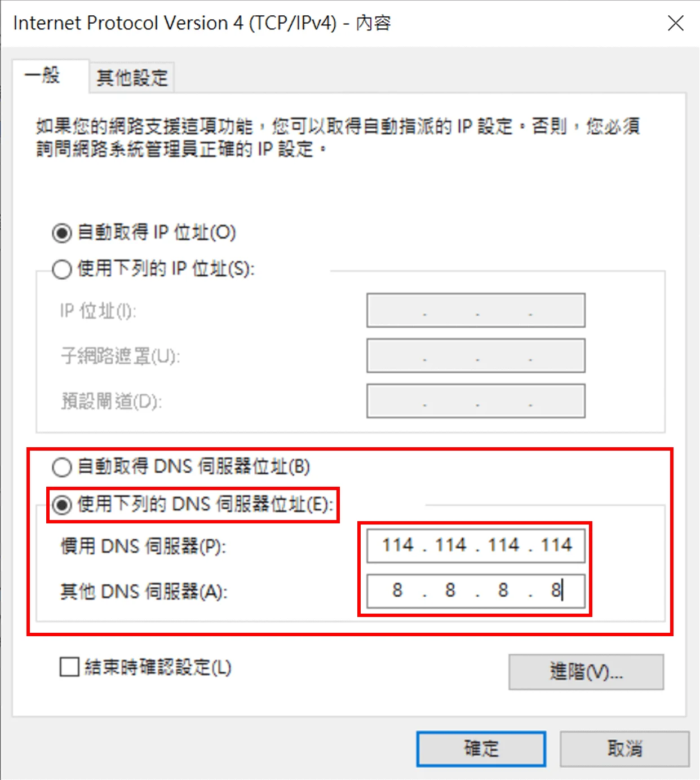Click the 子網路遮罩 input field

[476, 355]
